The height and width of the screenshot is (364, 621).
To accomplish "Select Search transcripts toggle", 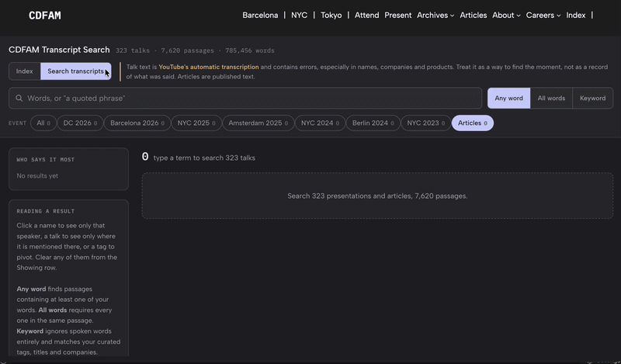I will coord(75,71).
